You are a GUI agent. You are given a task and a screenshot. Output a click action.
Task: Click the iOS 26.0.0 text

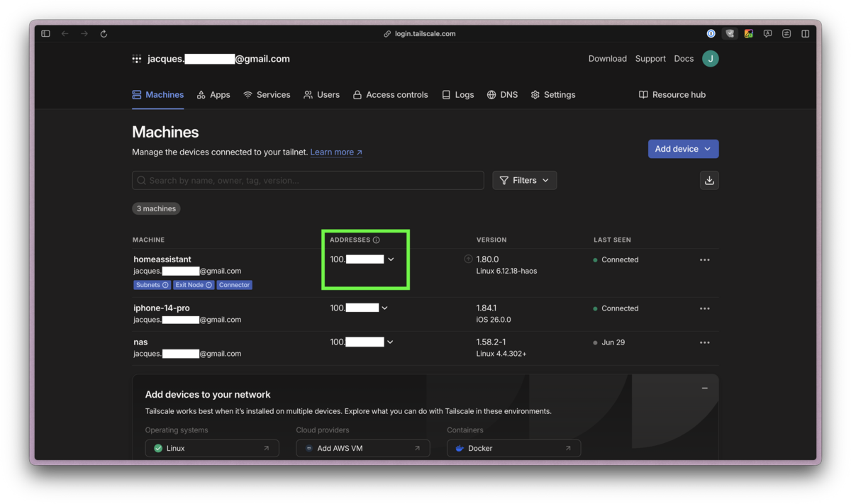[494, 320]
